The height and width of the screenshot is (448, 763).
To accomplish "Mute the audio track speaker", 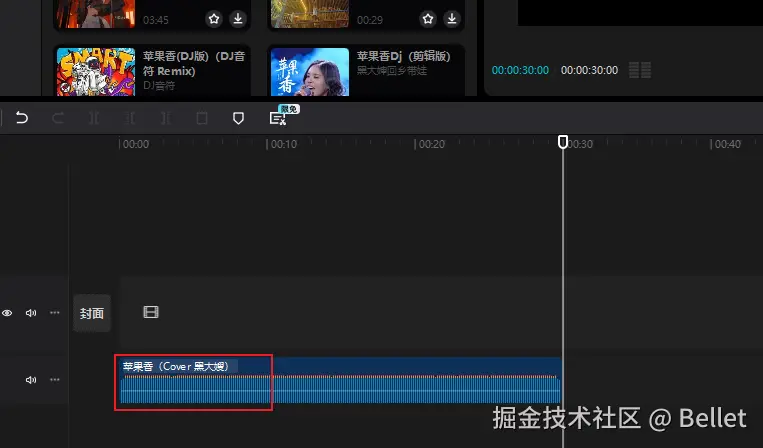I will pyautogui.click(x=31, y=379).
